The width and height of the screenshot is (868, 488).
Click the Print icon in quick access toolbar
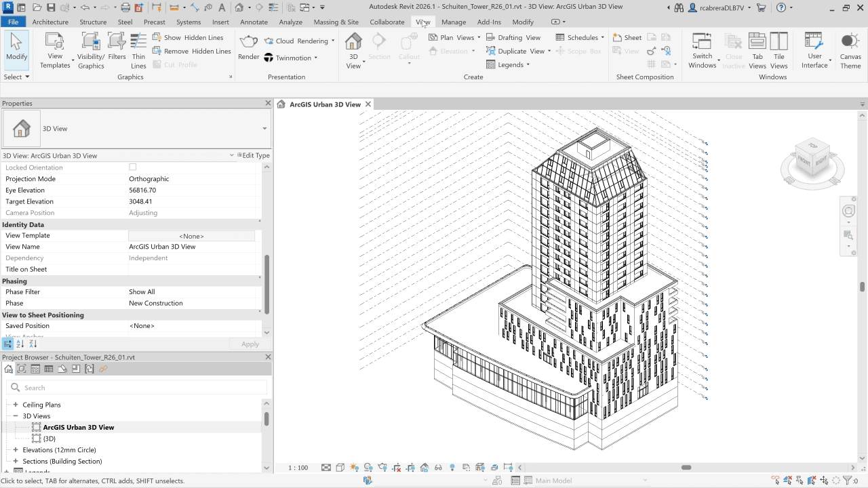pyautogui.click(x=125, y=8)
